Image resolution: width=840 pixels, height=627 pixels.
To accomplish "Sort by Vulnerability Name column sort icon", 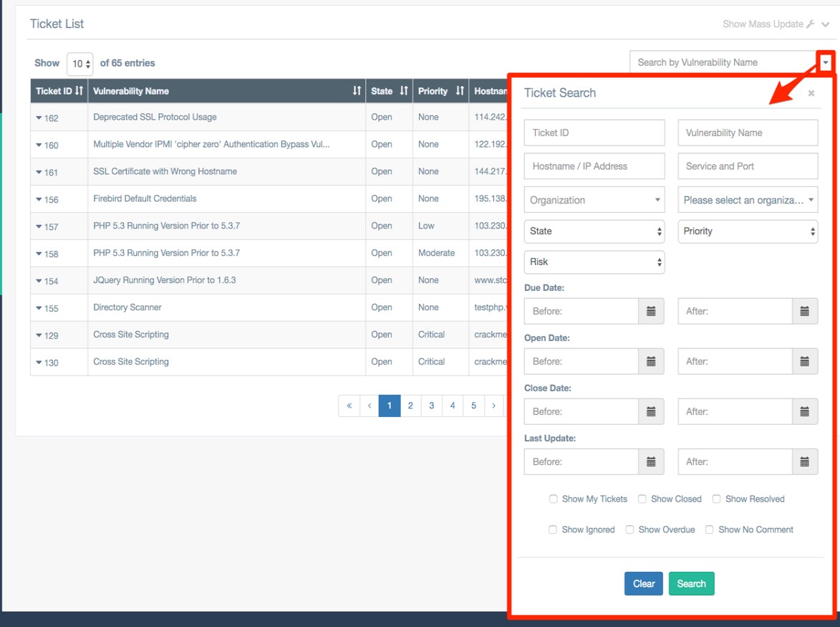I will tap(357, 91).
